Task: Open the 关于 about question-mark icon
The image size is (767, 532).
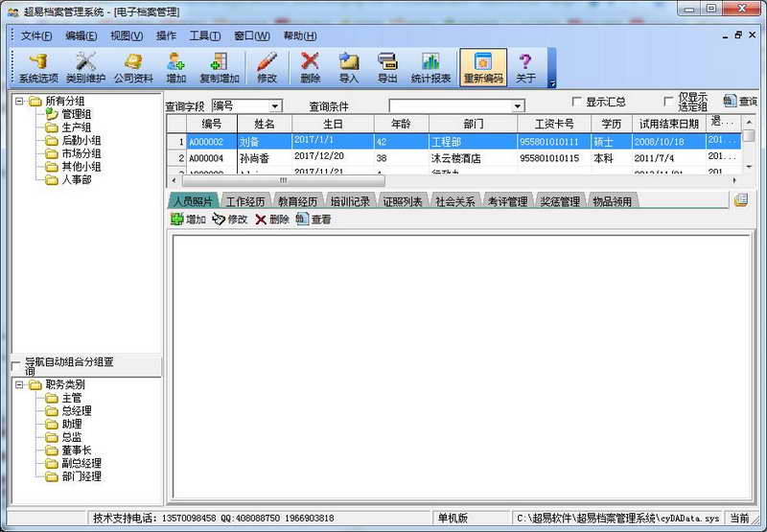Action: pyautogui.click(x=525, y=67)
